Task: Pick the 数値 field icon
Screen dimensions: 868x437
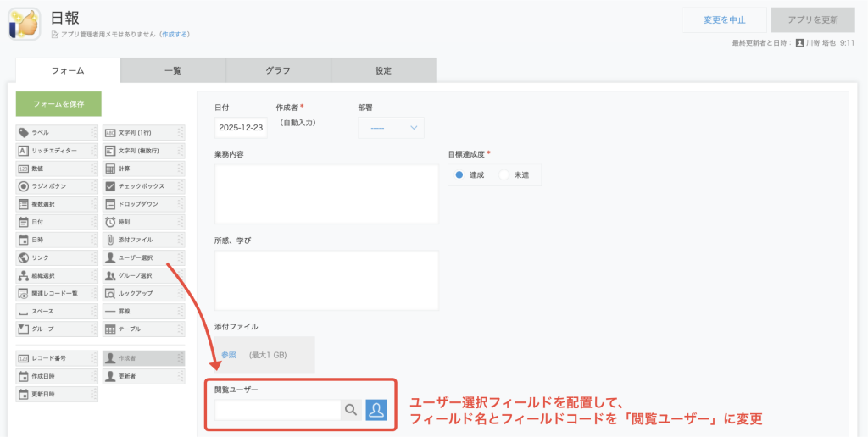Action: pos(23,169)
